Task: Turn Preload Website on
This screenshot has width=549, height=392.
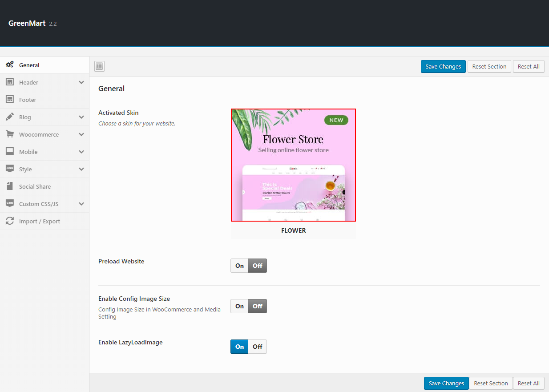Action: coord(239,266)
